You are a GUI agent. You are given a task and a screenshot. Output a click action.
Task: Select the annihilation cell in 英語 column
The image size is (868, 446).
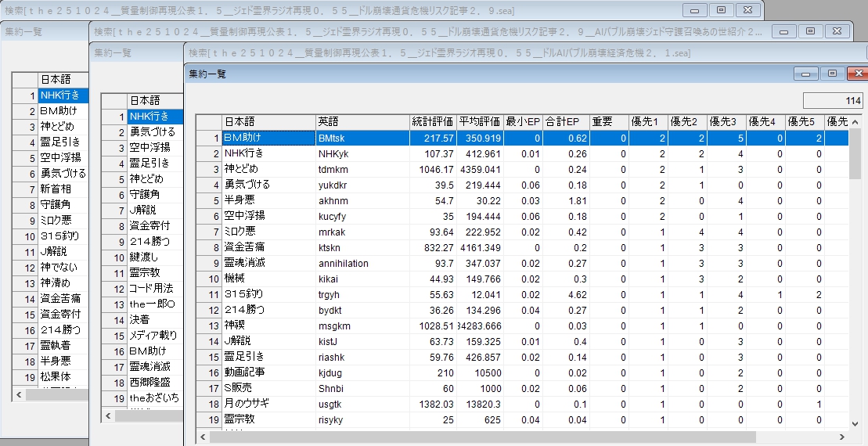click(x=343, y=263)
